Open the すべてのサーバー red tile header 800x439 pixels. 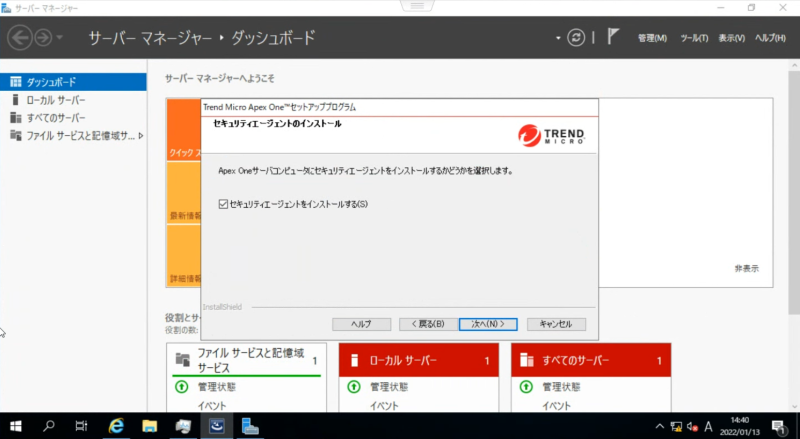coord(591,360)
